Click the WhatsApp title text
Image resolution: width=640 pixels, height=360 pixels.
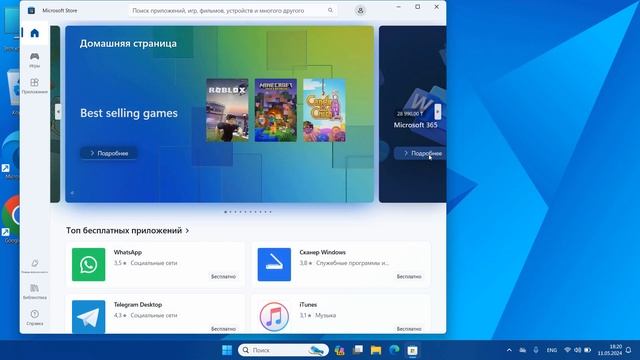tap(128, 252)
